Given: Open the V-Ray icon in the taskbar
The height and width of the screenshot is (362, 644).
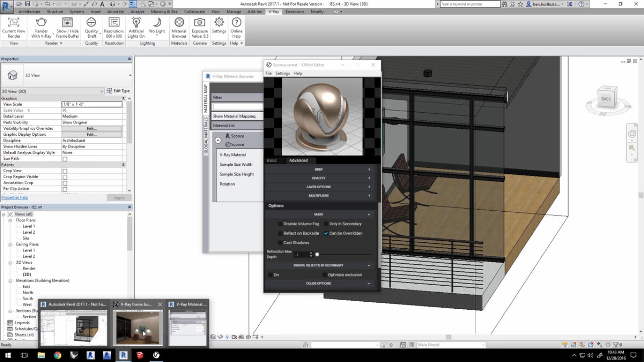Looking at the screenshot, I should pyautogui.click(x=156, y=355).
